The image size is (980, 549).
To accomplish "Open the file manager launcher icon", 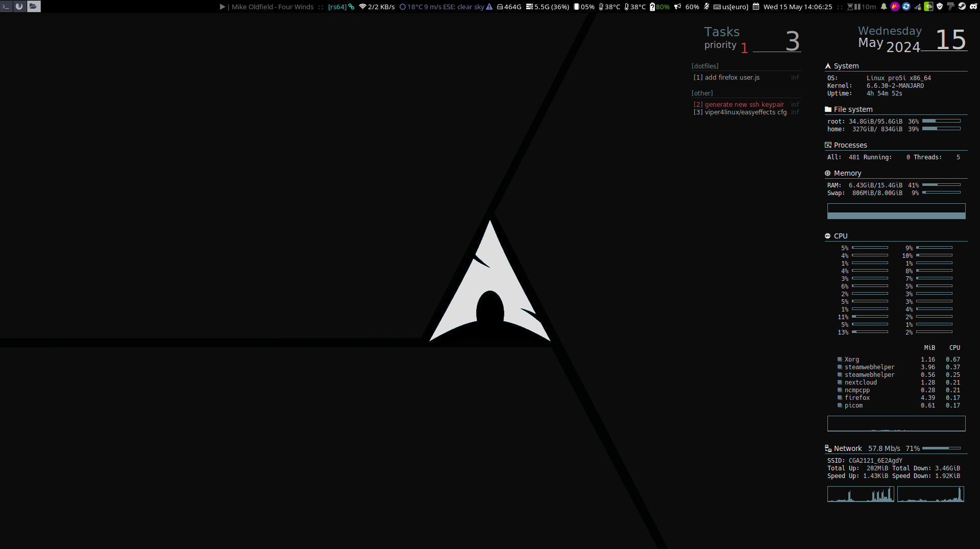I will [33, 6].
